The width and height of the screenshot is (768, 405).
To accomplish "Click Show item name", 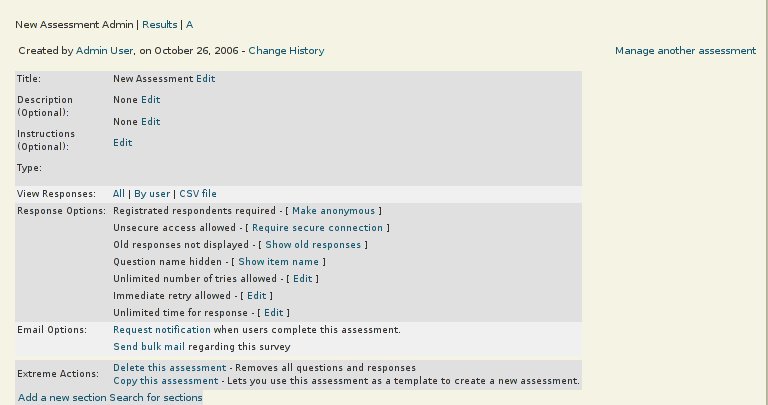I will pyautogui.click(x=279, y=262).
